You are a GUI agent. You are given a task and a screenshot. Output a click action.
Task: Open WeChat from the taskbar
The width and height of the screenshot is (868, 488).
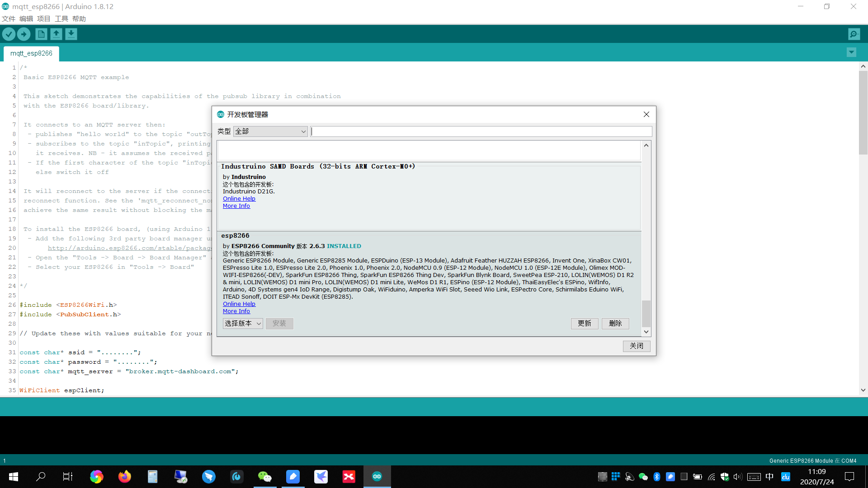pyautogui.click(x=265, y=476)
